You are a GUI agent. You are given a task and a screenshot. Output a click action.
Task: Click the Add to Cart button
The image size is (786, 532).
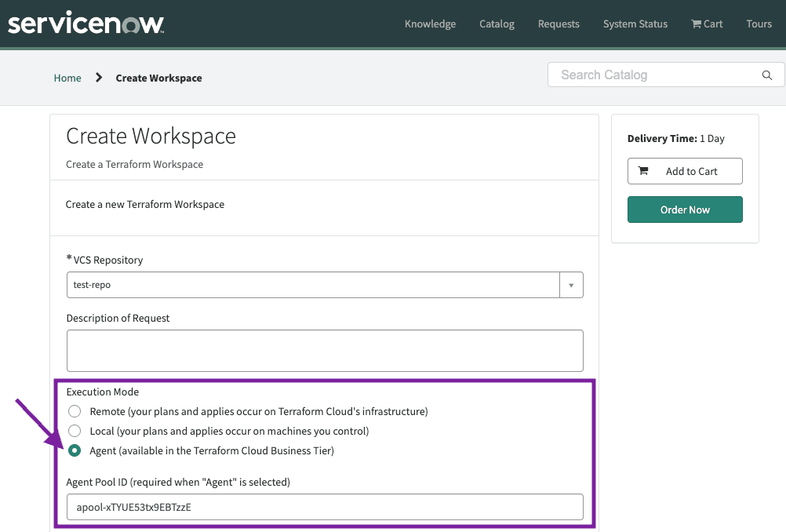click(685, 171)
